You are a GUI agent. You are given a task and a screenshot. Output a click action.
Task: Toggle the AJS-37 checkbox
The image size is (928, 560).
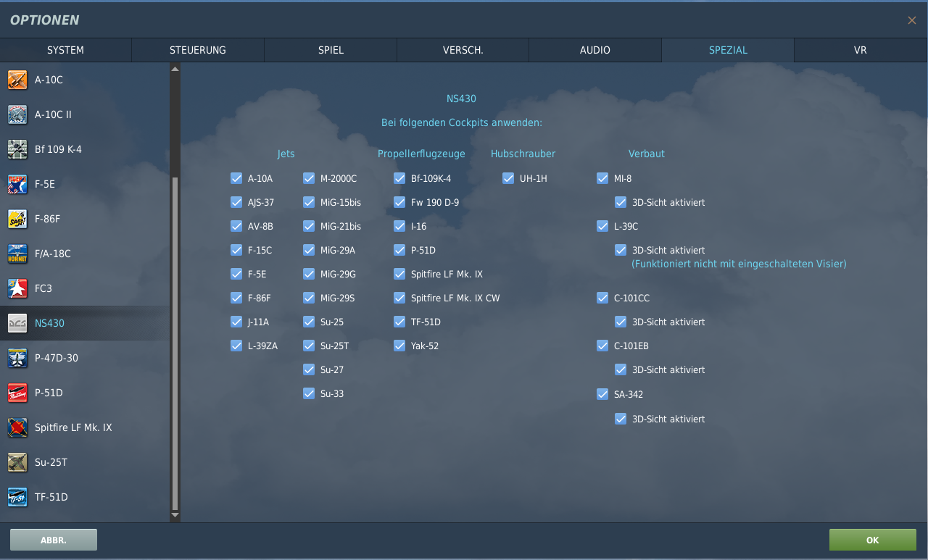pyautogui.click(x=236, y=202)
